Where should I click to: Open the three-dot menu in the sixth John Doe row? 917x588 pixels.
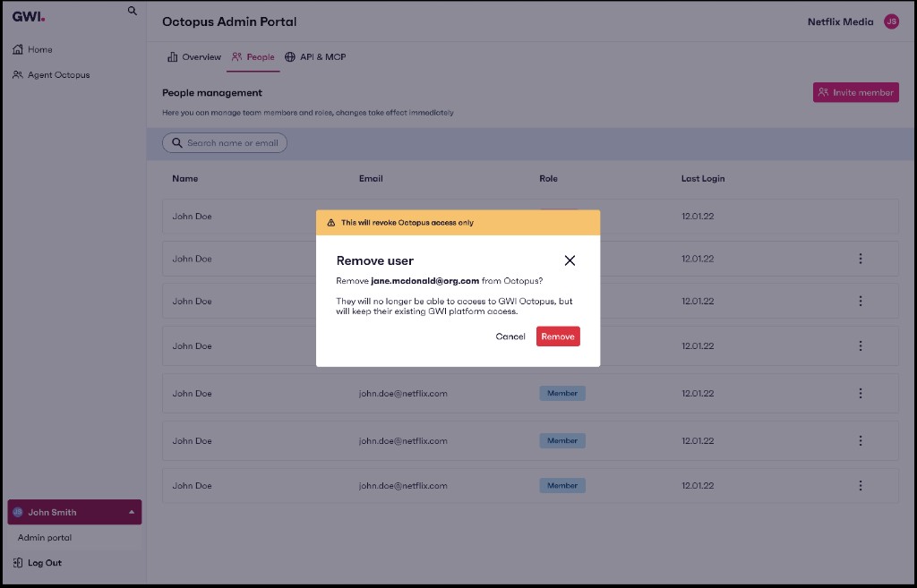coord(861,440)
